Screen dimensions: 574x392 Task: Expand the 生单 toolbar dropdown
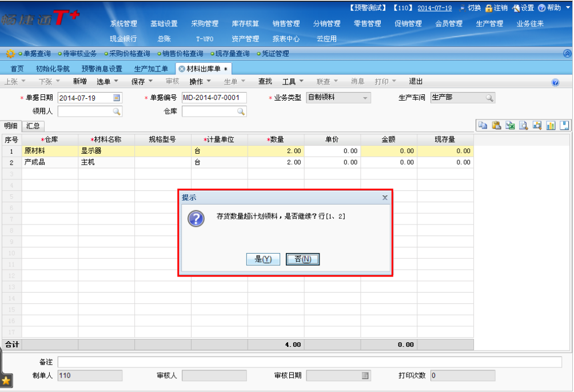click(x=243, y=81)
